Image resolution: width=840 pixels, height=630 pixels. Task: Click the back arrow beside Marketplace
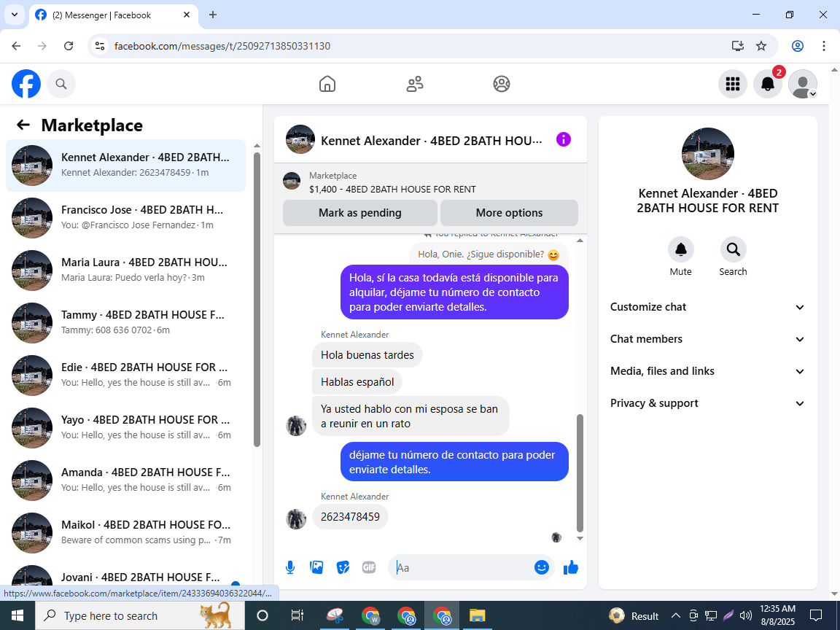tap(23, 125)
